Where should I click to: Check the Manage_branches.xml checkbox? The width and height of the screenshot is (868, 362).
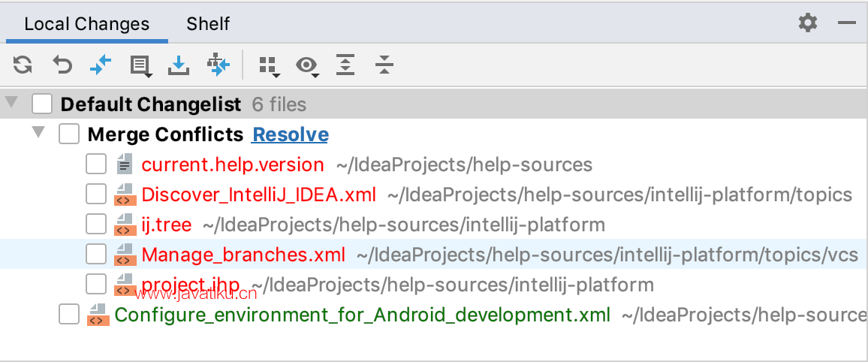(x=96, y=254)
